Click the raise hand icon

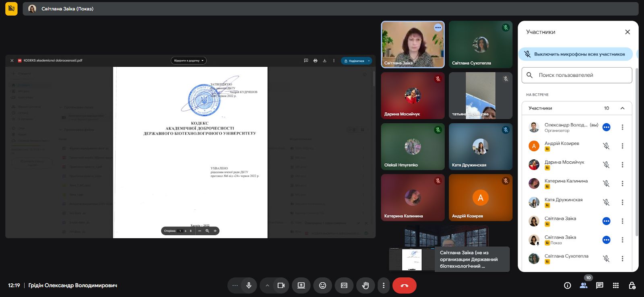365,285
